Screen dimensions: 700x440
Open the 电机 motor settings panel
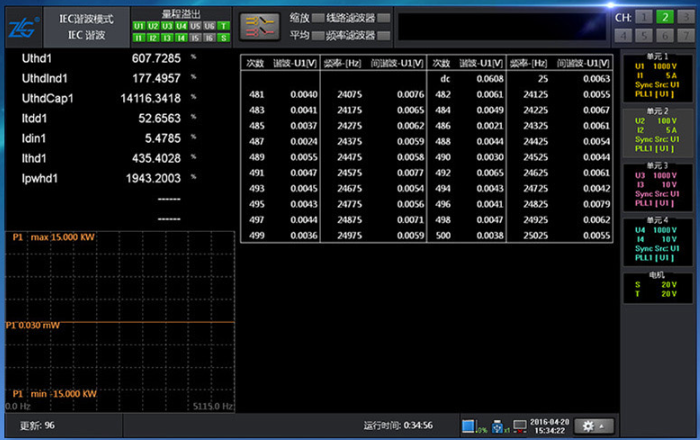(x=658, y=287)
